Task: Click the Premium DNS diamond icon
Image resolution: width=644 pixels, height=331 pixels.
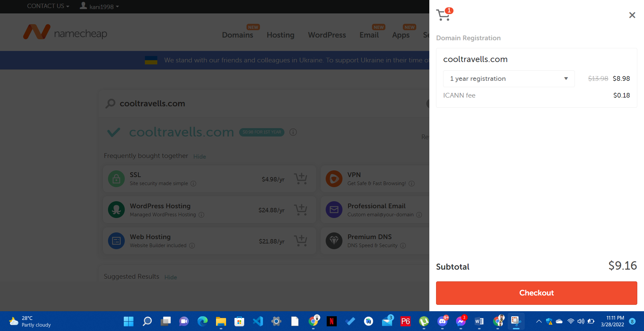Action: click(334, 241)
